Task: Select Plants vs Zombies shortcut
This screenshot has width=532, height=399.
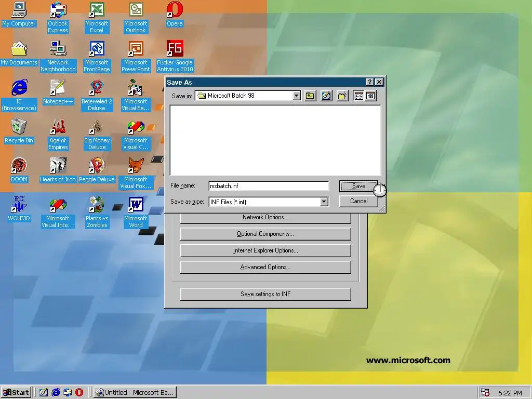Action: pos(97,212)
